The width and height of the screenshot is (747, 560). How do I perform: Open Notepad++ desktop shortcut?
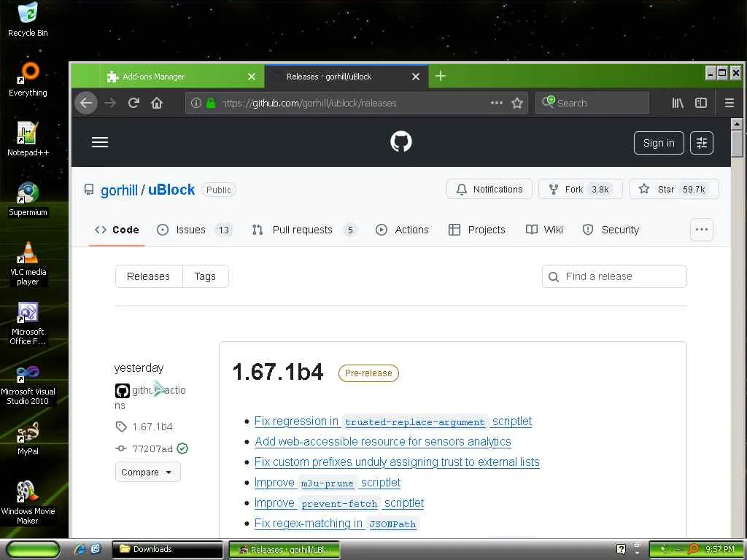(28, 139)
